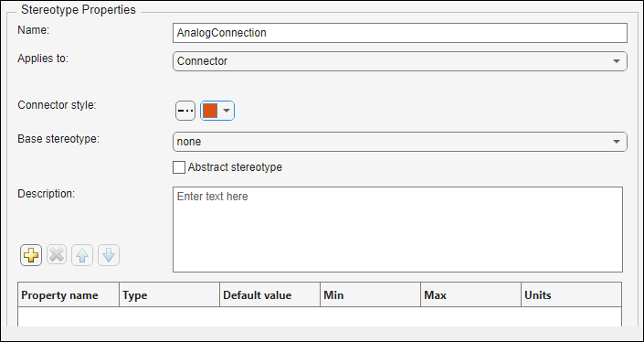Image resolution: width=644 pixels, height=342 pixels.
Task: Click the move property down arrow
Action: [109, 255]
